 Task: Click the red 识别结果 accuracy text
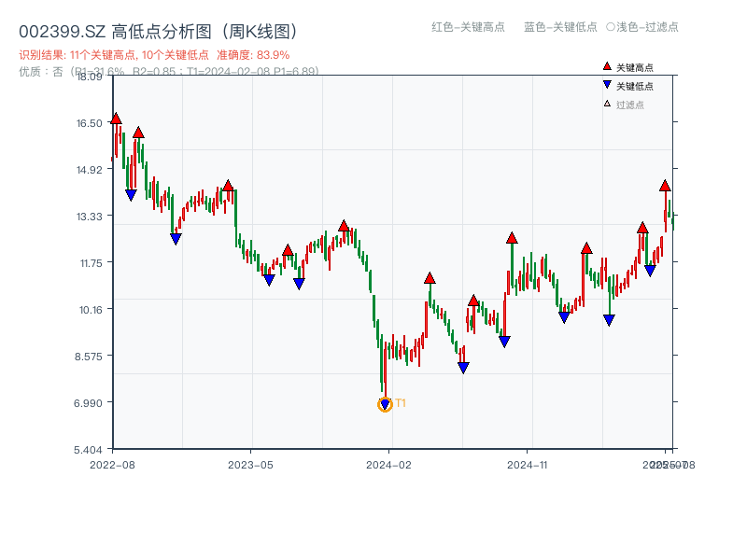point(154,55)
